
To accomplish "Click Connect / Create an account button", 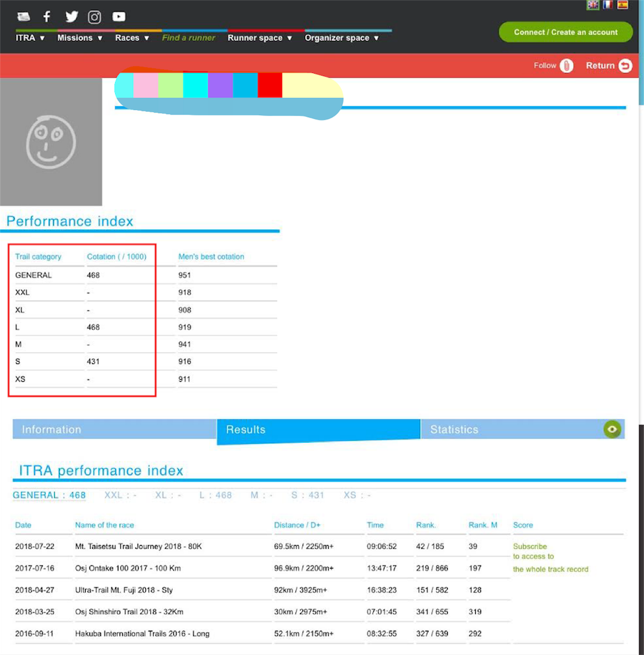I will [x=565, y=32].
